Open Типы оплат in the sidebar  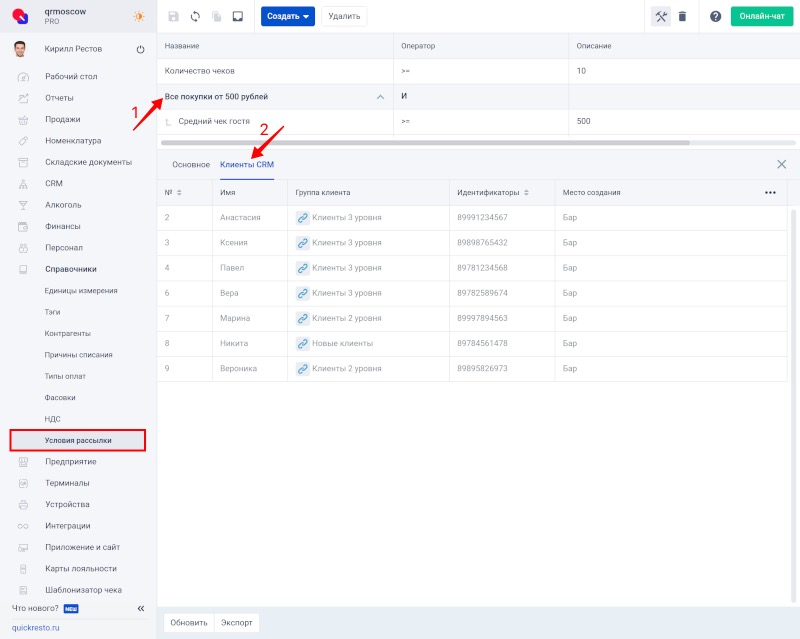point(65,377)
